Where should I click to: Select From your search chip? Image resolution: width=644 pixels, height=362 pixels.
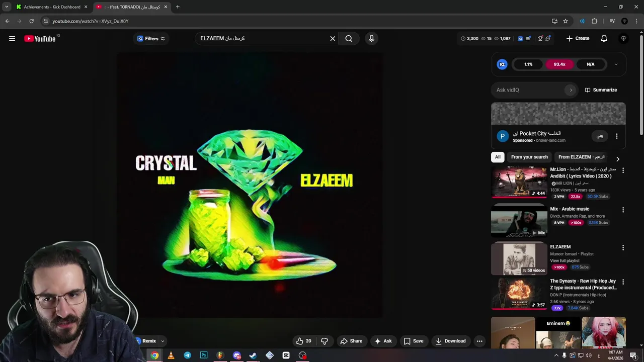529,157
